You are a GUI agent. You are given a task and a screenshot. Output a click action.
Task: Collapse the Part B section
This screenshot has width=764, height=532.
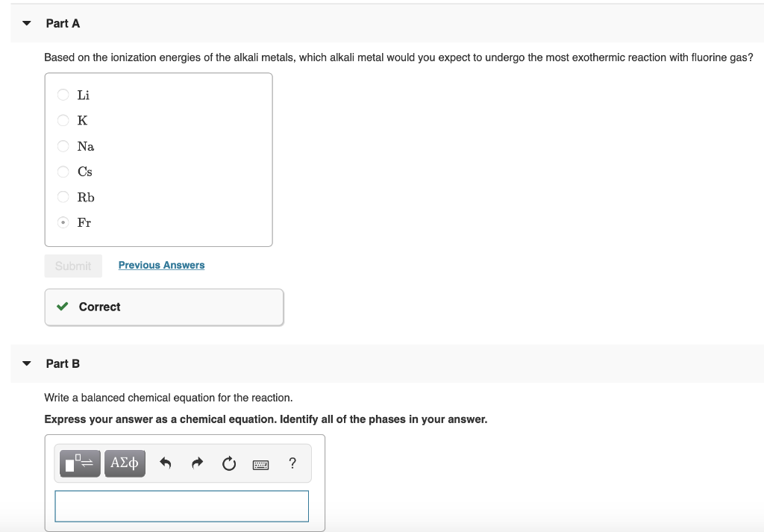(26, 363)
